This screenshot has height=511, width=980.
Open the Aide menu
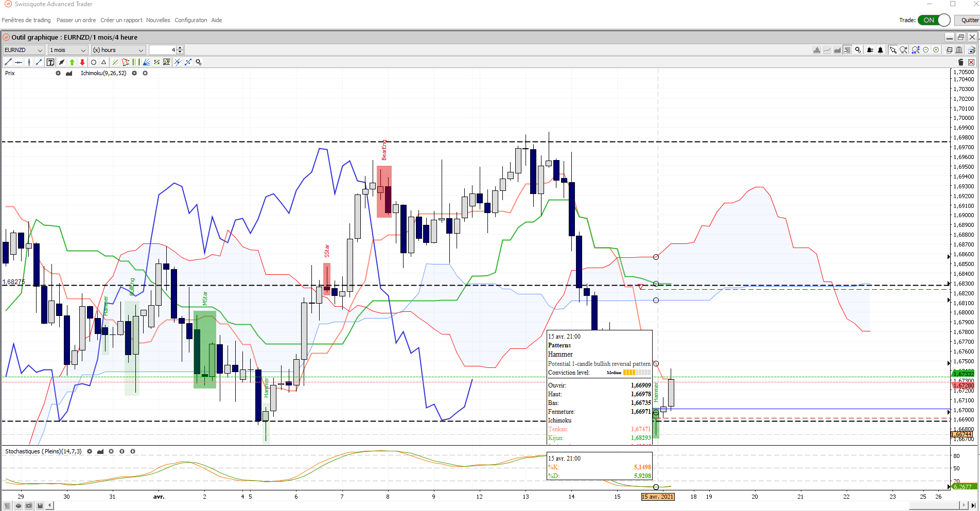click(217, 20)
